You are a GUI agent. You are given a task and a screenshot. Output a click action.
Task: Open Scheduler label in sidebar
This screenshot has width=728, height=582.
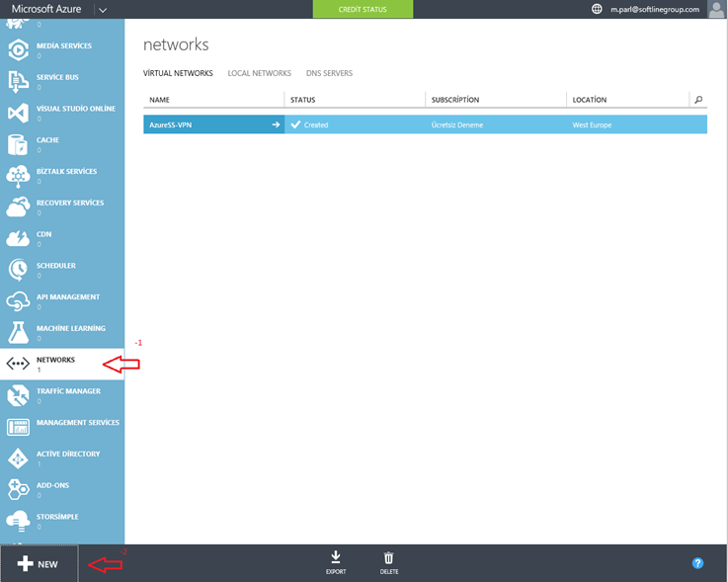tap(56, 265)
